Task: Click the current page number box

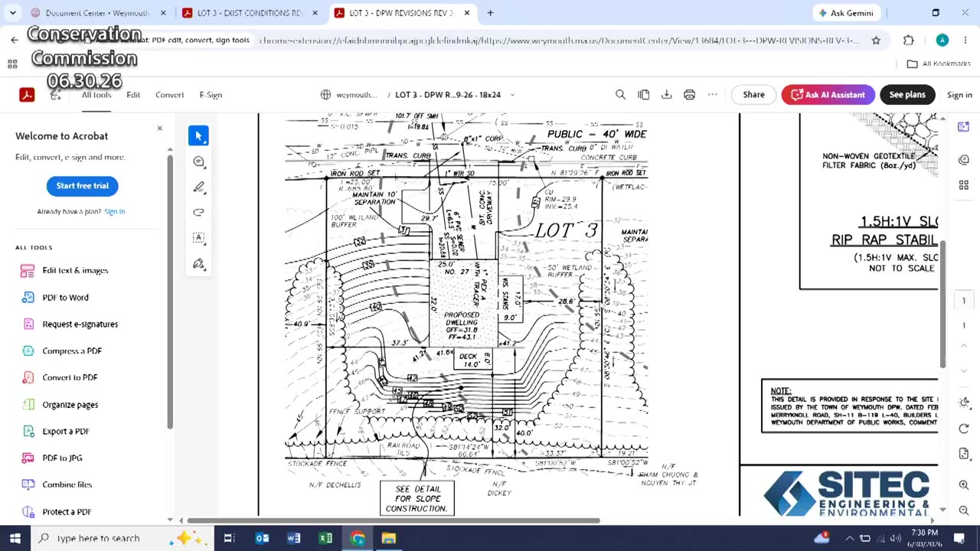Action: click(x=963, y=301)
